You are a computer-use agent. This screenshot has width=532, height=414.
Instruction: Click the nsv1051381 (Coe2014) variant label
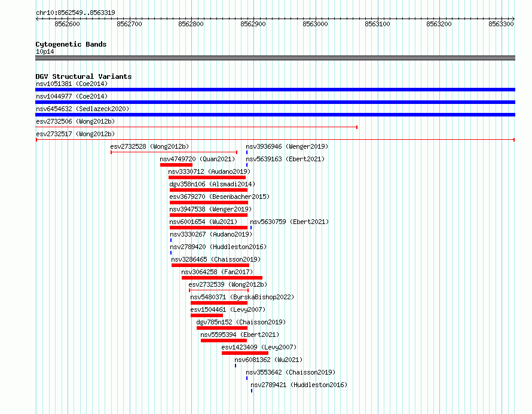click(x=72, y=84)
